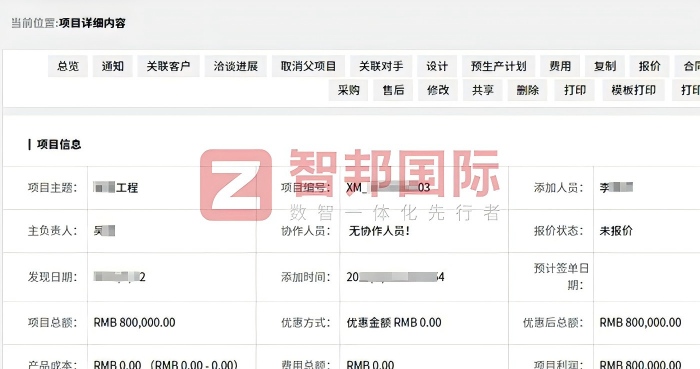Open the 报价 quotation button
The image size is (700, 369).
point(649,66)
